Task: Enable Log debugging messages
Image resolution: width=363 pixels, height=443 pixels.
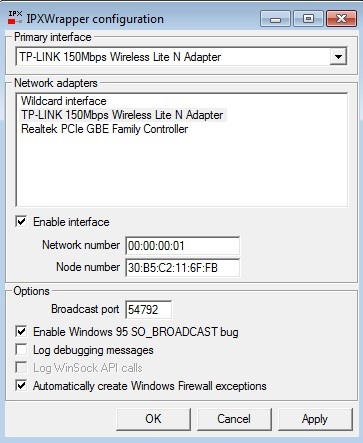Action: coord(21,349)
